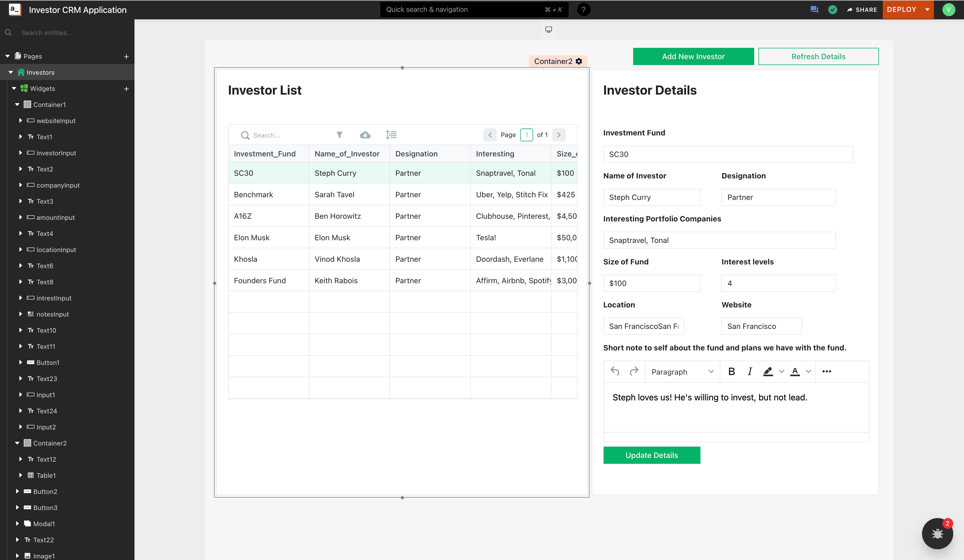964x560 pixels.
Task: Select Table1 widget in entity tree
Action: [46, 475]
